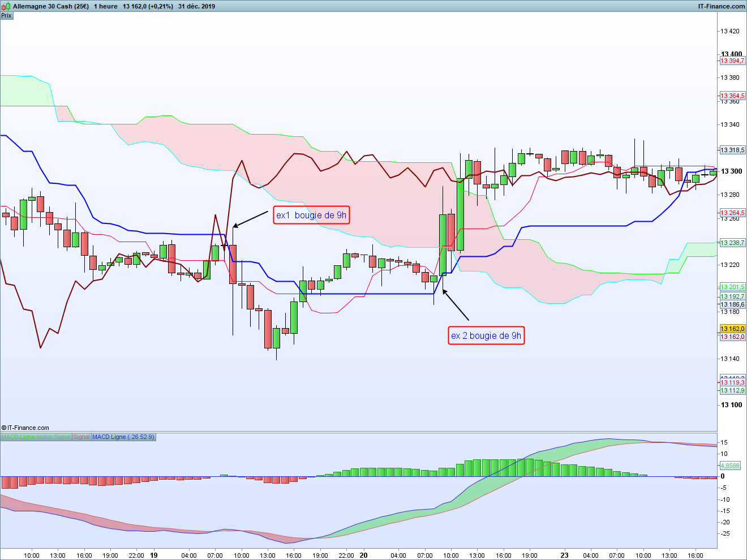Click the 13 201,5 price label
The image size is (747, 560).
point(732,287)
